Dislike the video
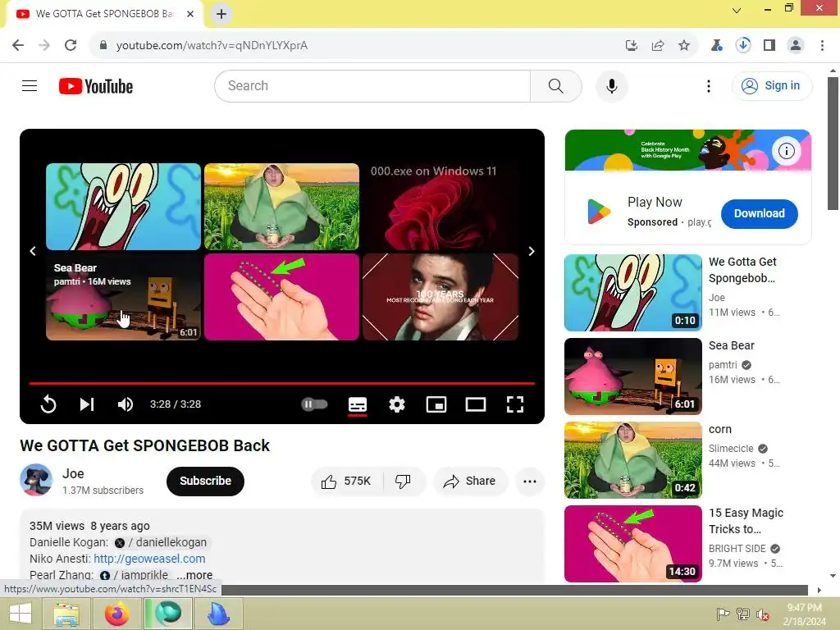This screenshot has width=840, height=630. [404, 481]
